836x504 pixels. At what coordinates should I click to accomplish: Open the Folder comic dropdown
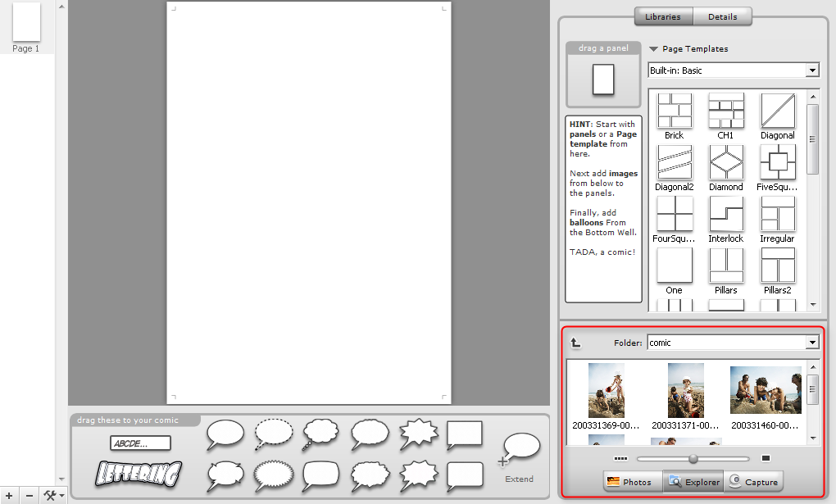click(x=812, y=343)
